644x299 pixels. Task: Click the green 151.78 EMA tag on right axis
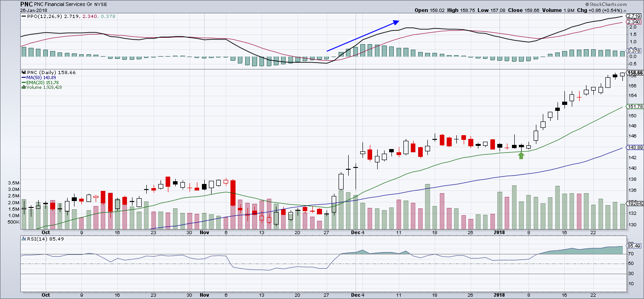coord(634,107)
